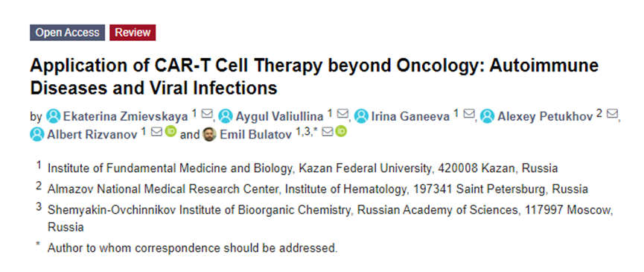Click the red Review label
Viewport: 644px width, 272px height.
pyautogui.click(x=133, y=33)
